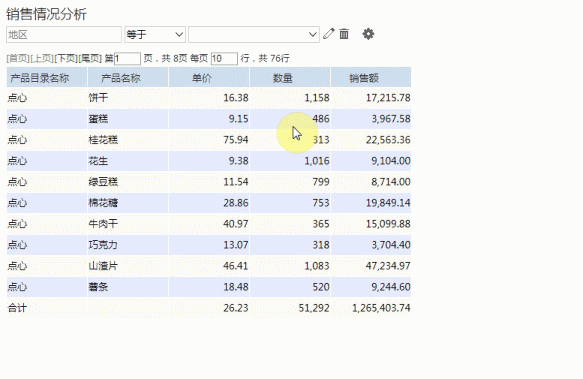Click the 合计 total row label
The image size is (583, 379).
tap(17, 308)
